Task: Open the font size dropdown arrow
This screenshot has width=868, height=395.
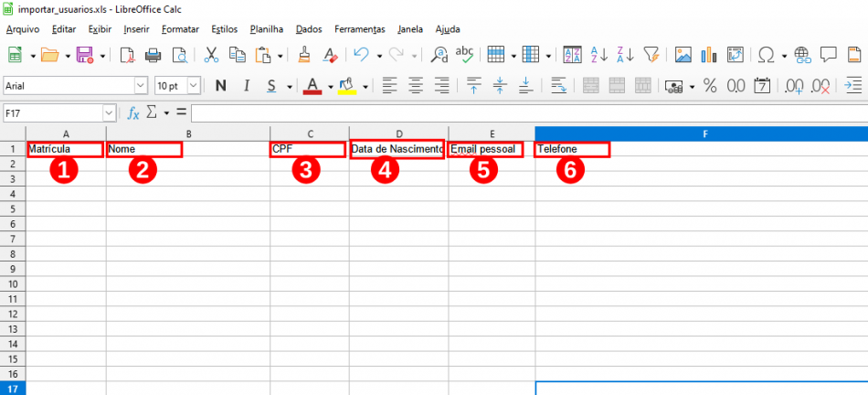Action: tap(194, 86)
